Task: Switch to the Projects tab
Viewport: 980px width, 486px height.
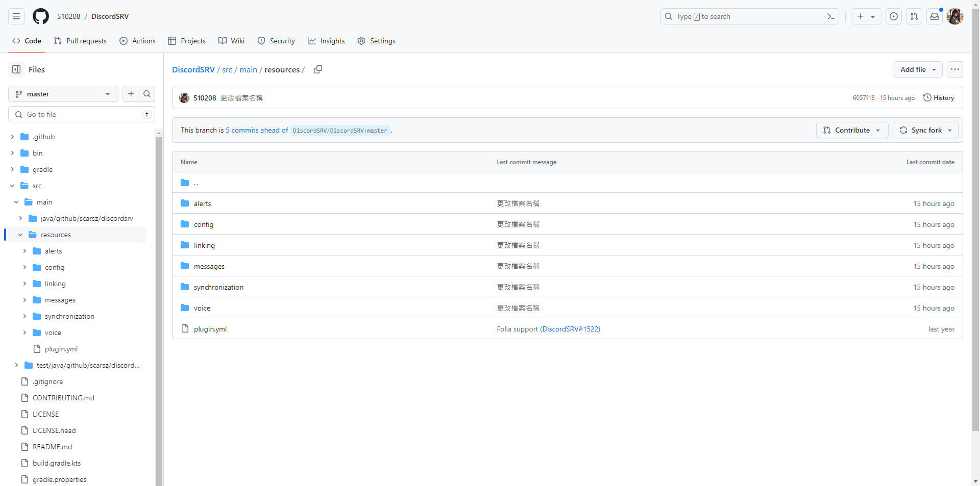Action: click(187, 41)
